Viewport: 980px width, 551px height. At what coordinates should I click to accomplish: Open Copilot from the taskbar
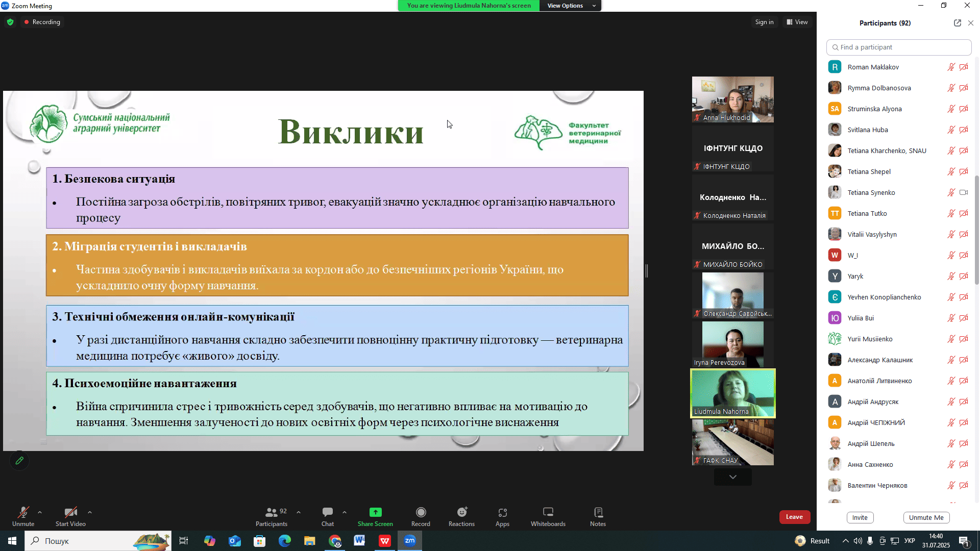(x=210, y=541)
